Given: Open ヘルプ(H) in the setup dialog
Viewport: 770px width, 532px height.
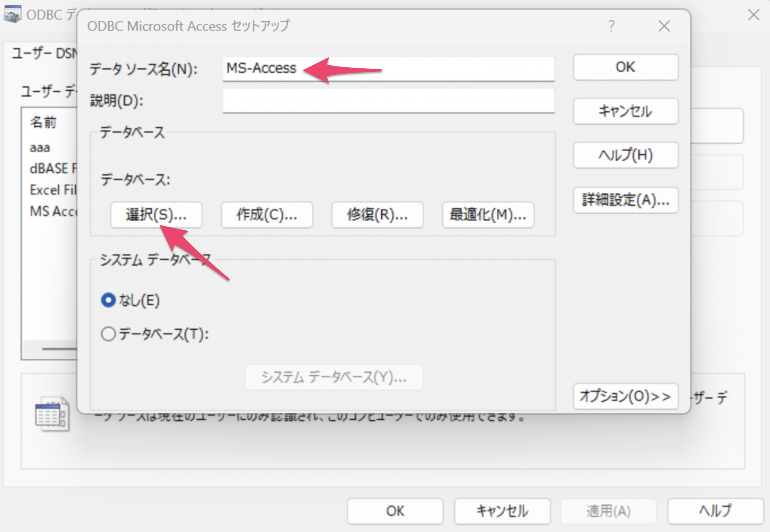Looking at the screenshot, I should point(626,155).
